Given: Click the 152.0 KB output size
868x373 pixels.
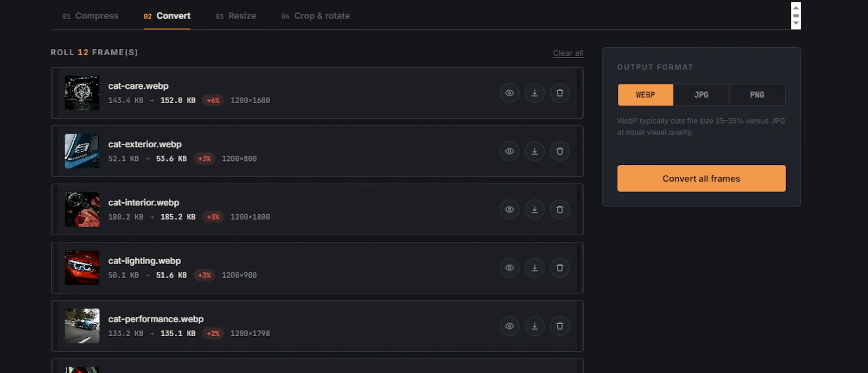Looking at the screenshot, I should 178,100.
